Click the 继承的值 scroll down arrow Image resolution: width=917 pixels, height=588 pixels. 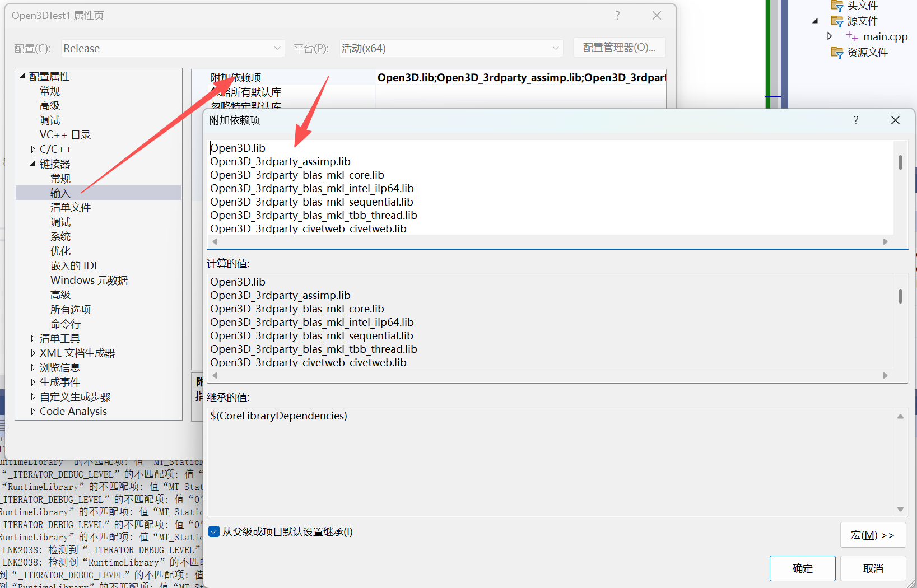click(x=900, y=509)
